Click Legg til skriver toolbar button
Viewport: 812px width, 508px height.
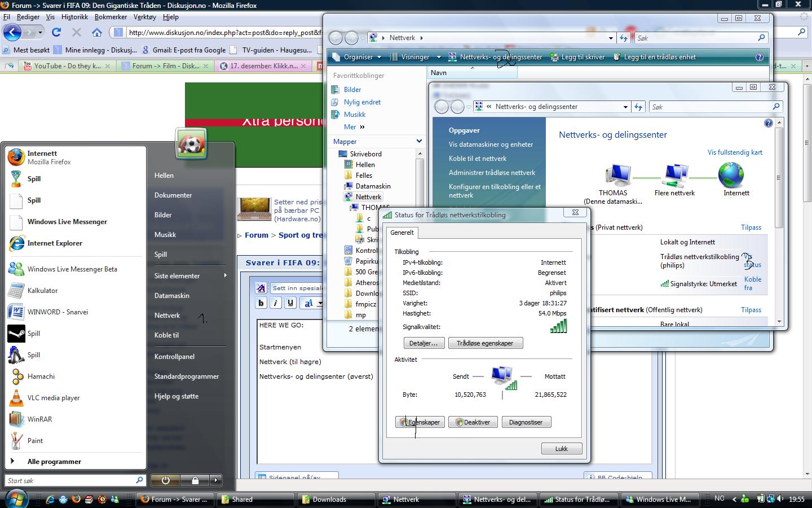point(577,57)
